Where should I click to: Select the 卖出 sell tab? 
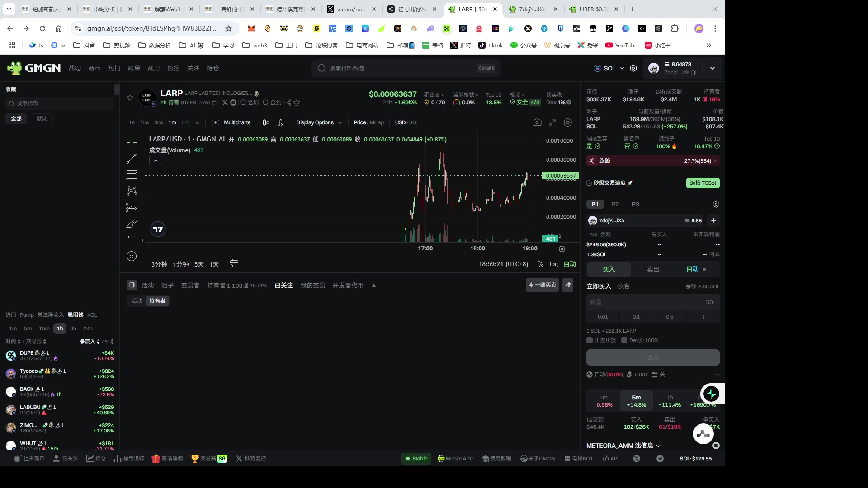(653, 269)
